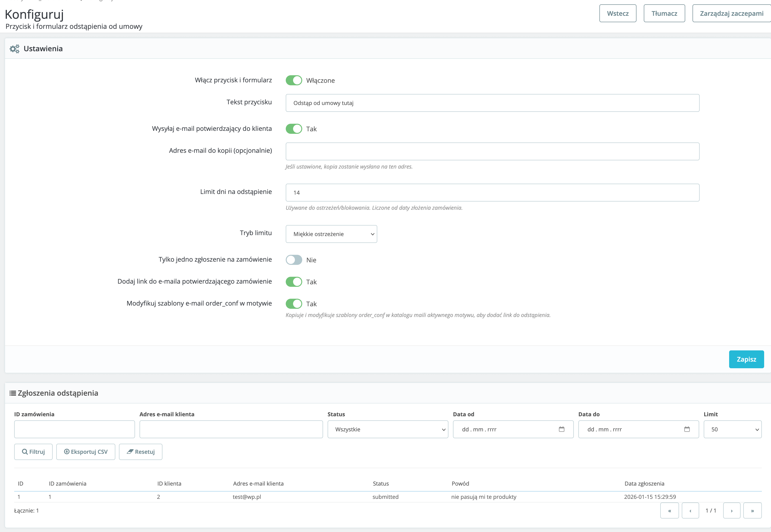
Task: Click Zarządzaj zaczepami in header
Action: 731,13
